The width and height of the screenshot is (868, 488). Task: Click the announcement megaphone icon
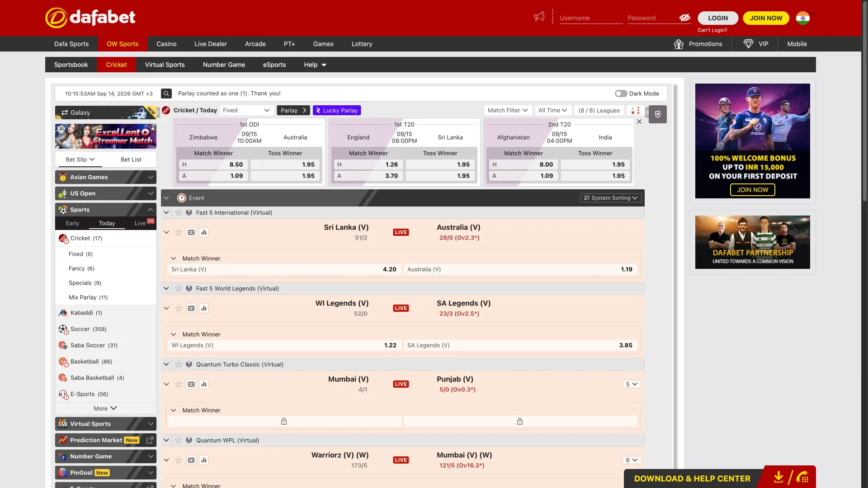(x=539, y=17)
